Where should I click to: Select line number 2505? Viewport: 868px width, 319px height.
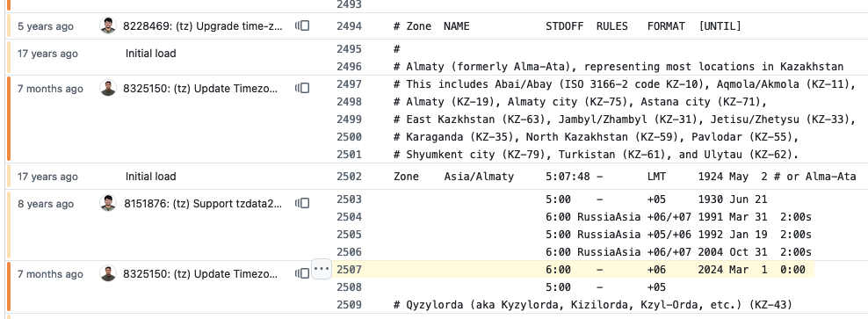[349, 235]
